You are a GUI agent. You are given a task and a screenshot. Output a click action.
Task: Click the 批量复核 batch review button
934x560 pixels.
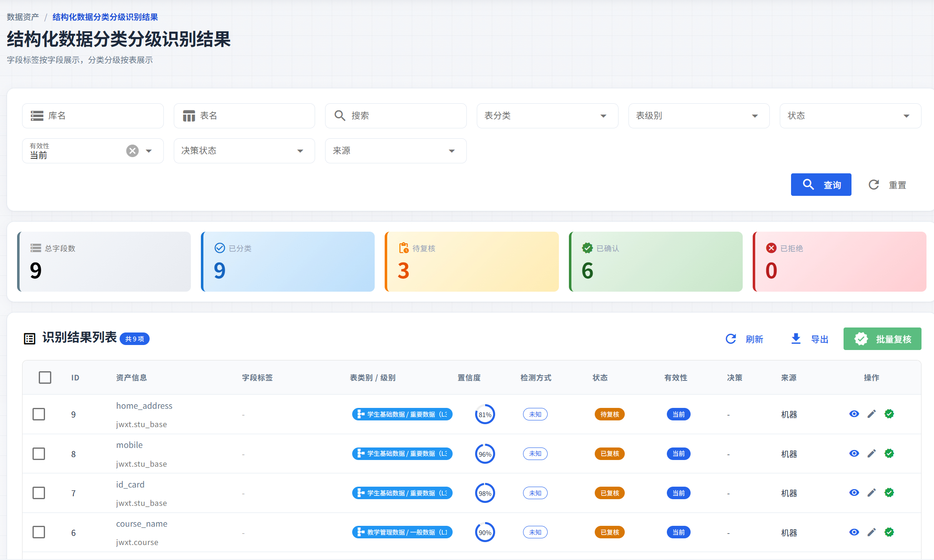pos(882,339)
